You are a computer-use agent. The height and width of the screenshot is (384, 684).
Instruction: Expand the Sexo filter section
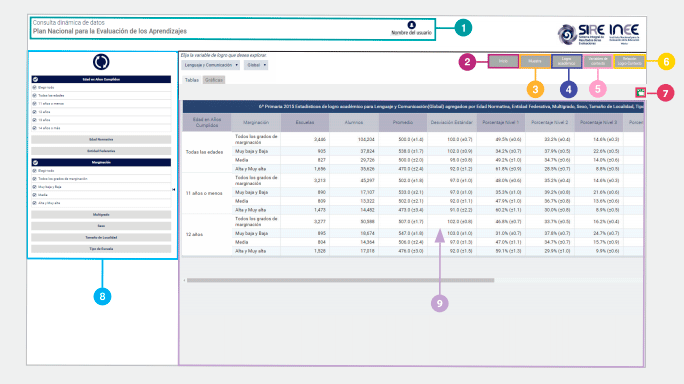coord(101,226)
